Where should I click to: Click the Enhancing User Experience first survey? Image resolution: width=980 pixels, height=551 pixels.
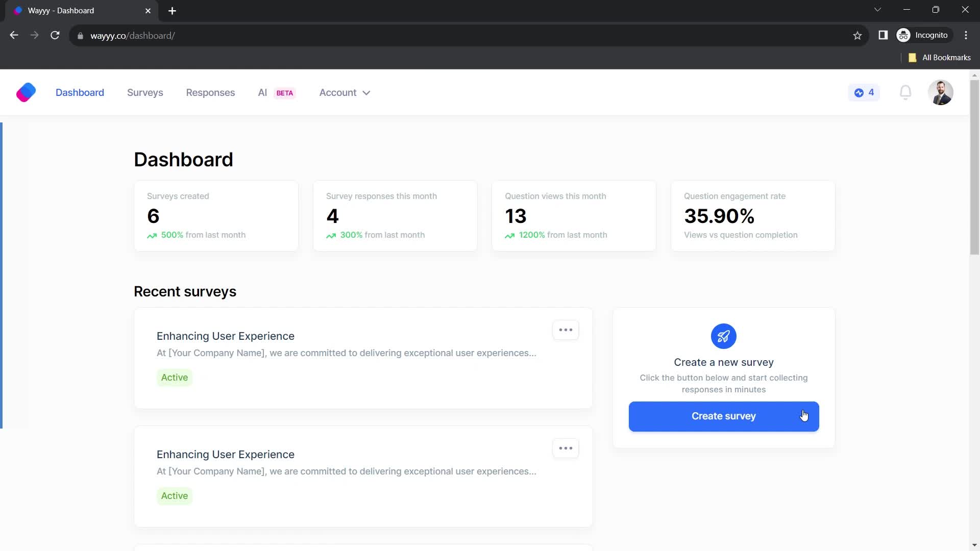pyautogui.click(x=226, y=336)
